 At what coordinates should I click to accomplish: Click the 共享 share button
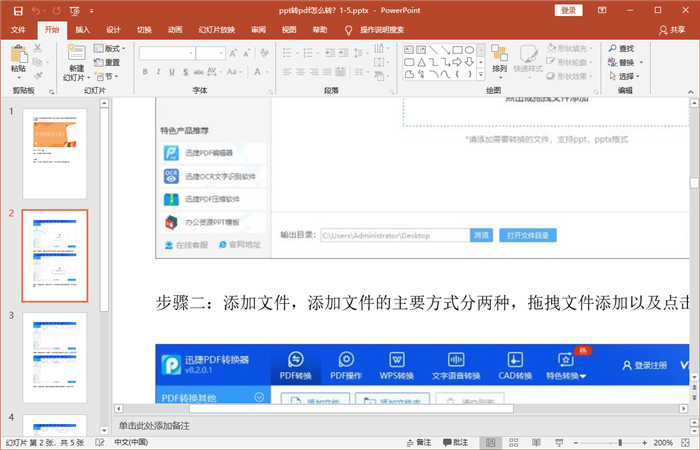click(672, 30)
